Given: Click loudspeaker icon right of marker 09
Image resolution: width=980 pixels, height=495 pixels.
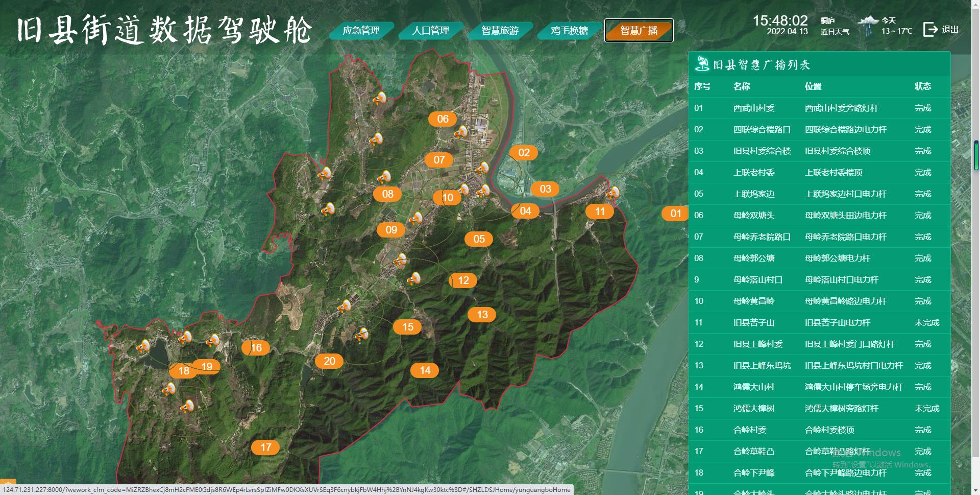Looking at the screenshot, I should [415, 219].
